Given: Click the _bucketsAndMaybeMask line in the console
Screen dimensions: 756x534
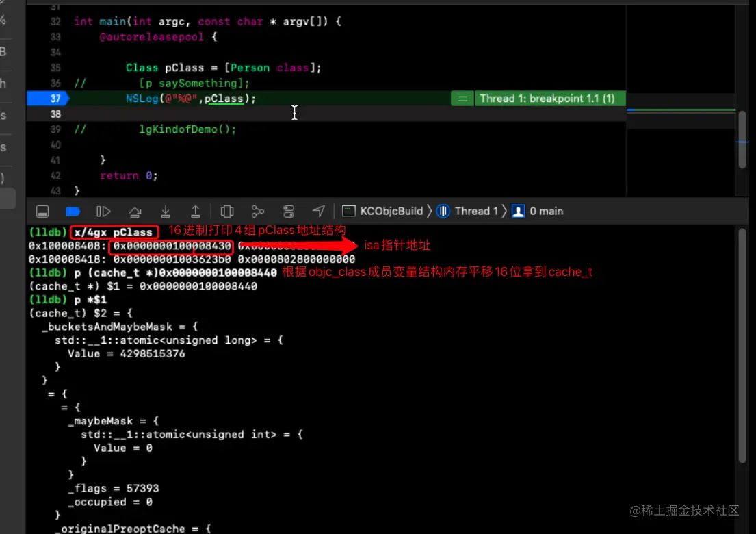Looking at the screenshot, I should (120, 327).
